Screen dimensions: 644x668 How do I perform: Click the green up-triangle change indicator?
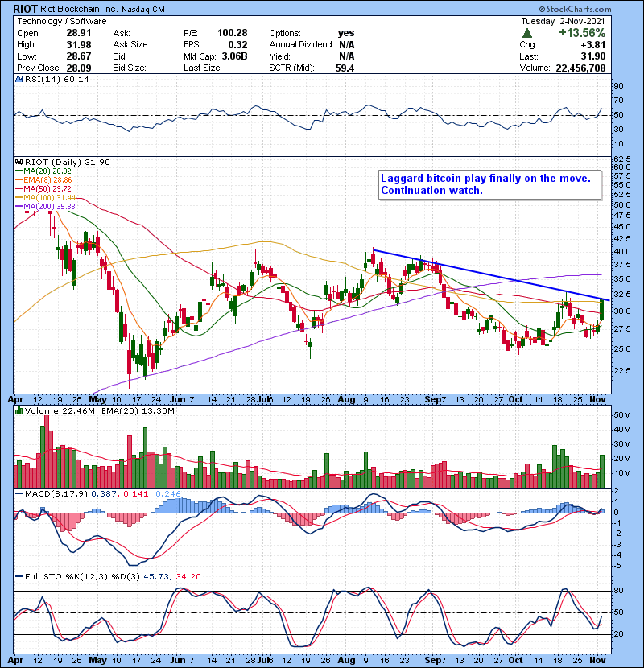coord(527,33)
